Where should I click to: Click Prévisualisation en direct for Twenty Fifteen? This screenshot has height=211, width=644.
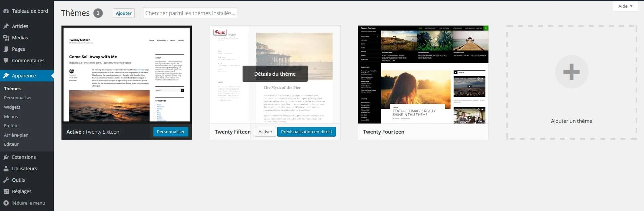click(306, 132)
